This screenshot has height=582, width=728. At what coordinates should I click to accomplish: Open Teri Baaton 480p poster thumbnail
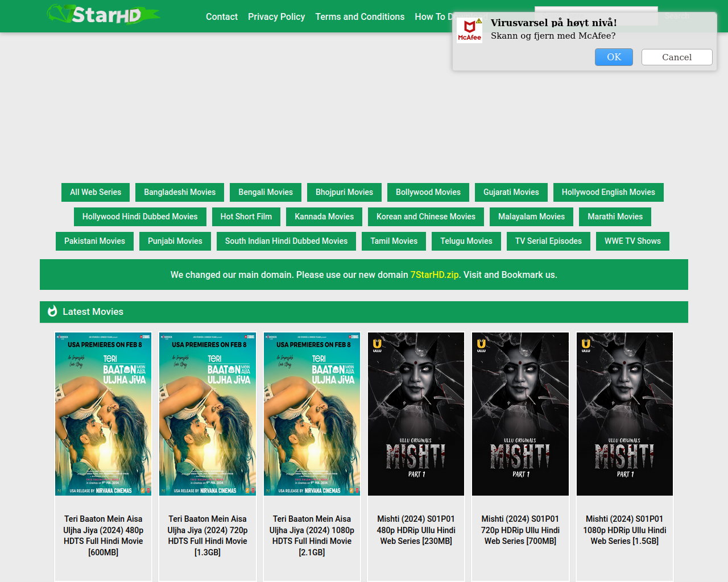(104, 414)
